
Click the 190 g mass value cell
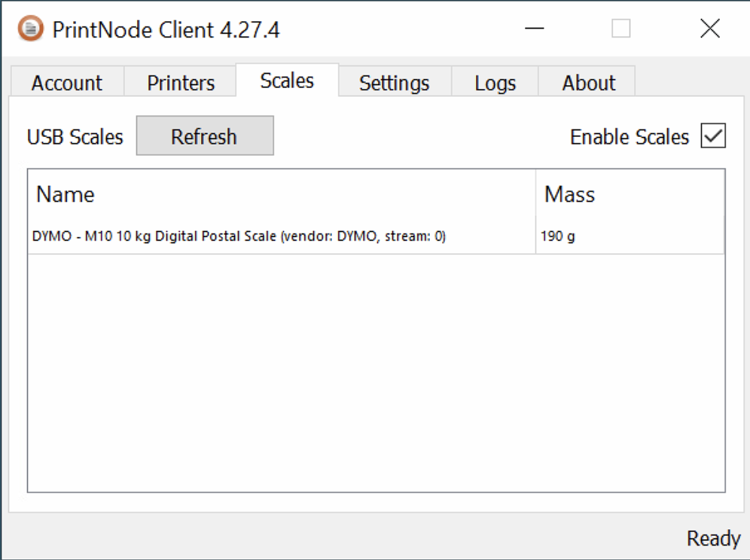pos(630,236)
